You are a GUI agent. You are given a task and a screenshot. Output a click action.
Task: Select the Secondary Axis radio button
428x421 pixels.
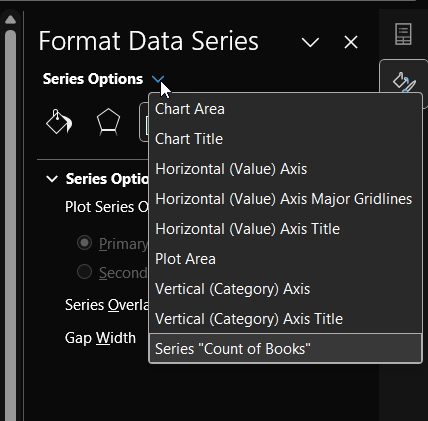(84, 272)
